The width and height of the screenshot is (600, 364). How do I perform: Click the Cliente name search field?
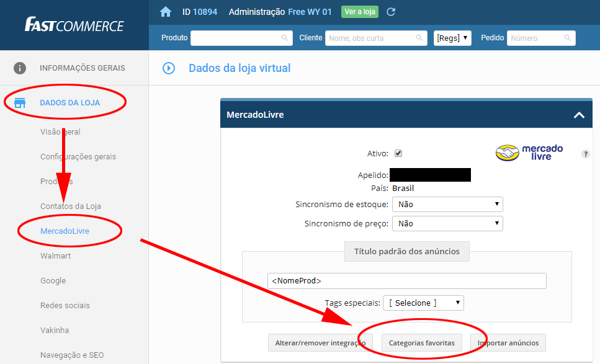pos(376,38)
